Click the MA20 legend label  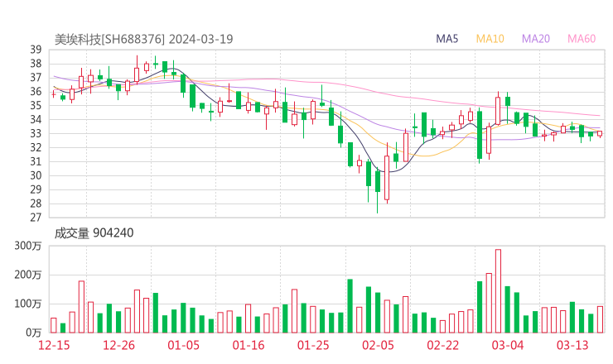536,39
